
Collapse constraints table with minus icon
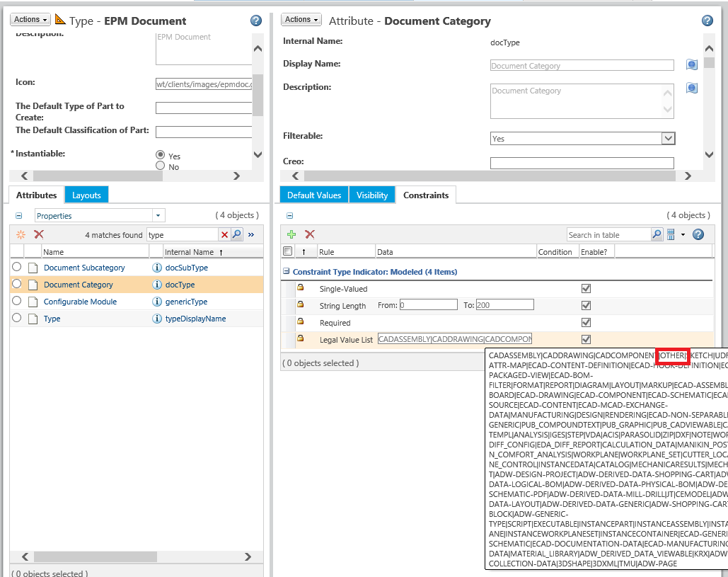click(x=290, y=215)
